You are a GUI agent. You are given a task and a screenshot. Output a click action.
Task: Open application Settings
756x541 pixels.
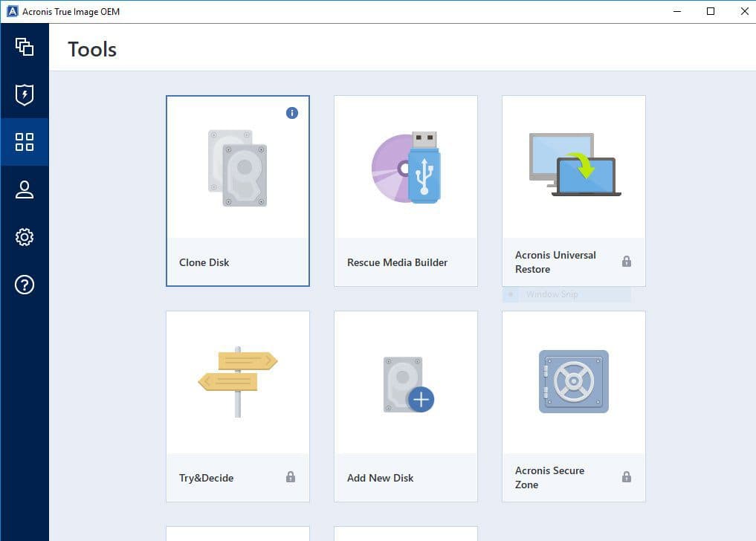point(25,237)
